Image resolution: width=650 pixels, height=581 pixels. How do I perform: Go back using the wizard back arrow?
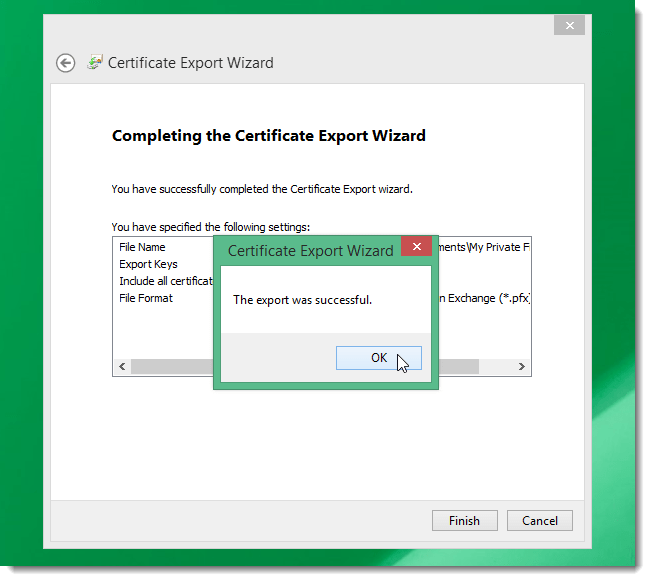65,63
